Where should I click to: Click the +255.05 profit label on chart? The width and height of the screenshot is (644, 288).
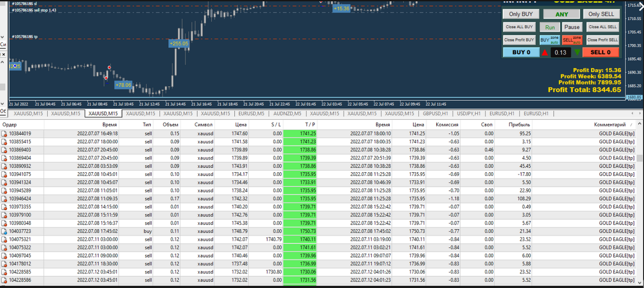coord(179,43)
